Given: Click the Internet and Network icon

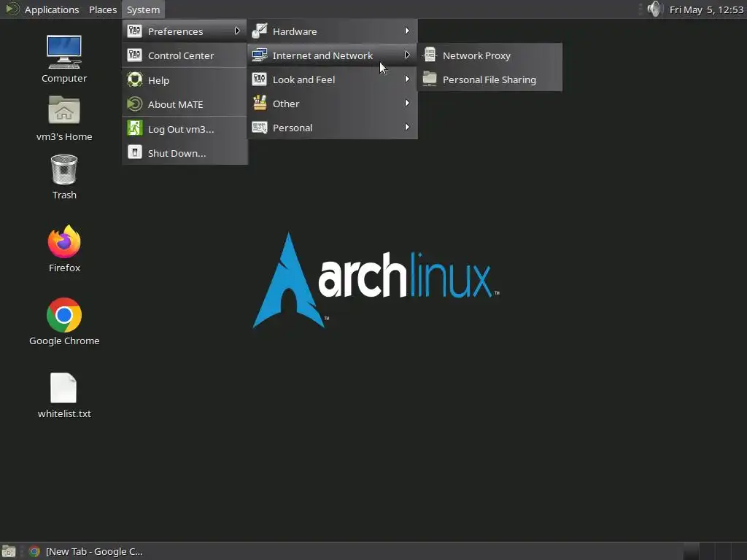Looking at the screenshot, I should 259,55.
